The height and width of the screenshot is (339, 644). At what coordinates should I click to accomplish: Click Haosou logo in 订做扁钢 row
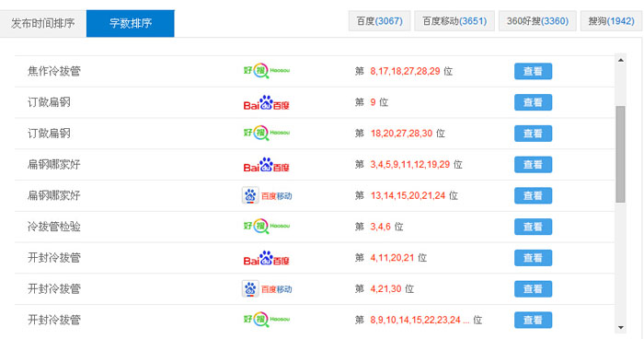click(x=266, y=133)
